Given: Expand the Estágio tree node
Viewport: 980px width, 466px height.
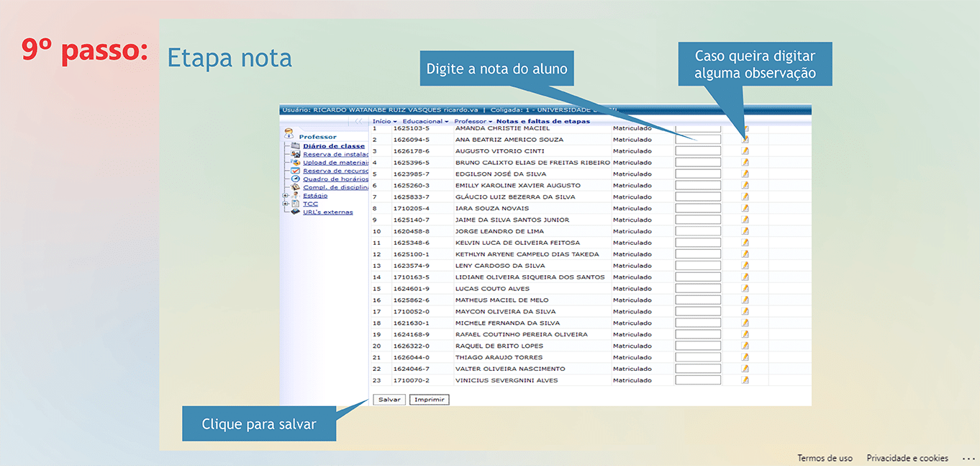Looking at the screenshot, I should pos(286,196).
